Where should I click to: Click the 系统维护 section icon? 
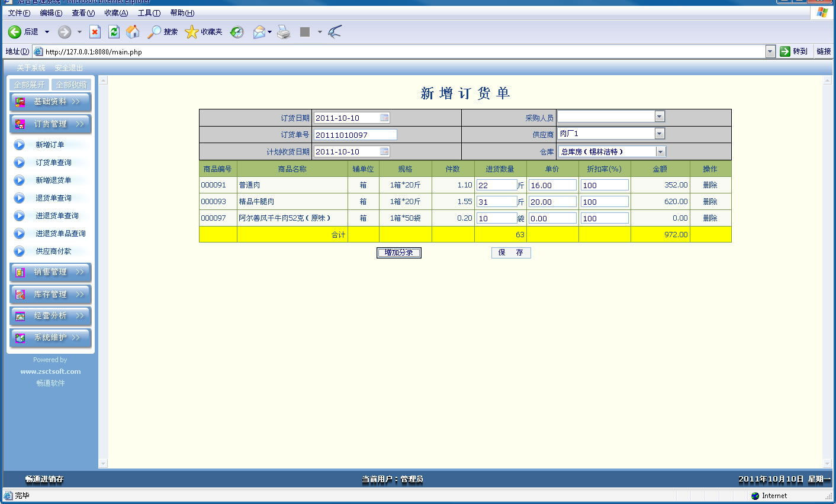click(20, 338)
